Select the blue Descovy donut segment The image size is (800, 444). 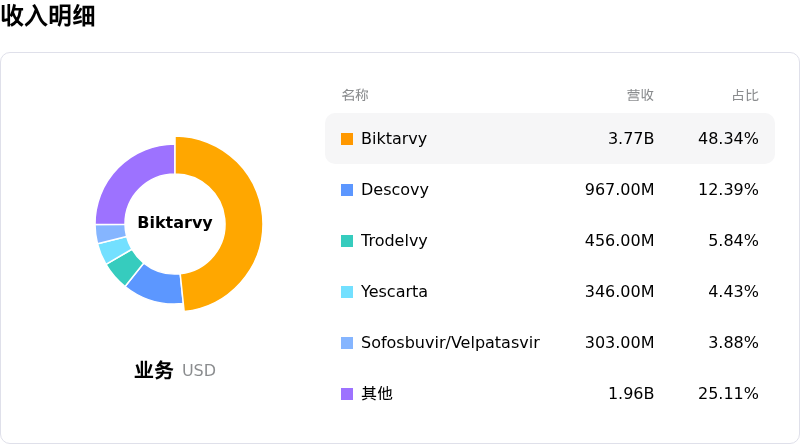158,287
